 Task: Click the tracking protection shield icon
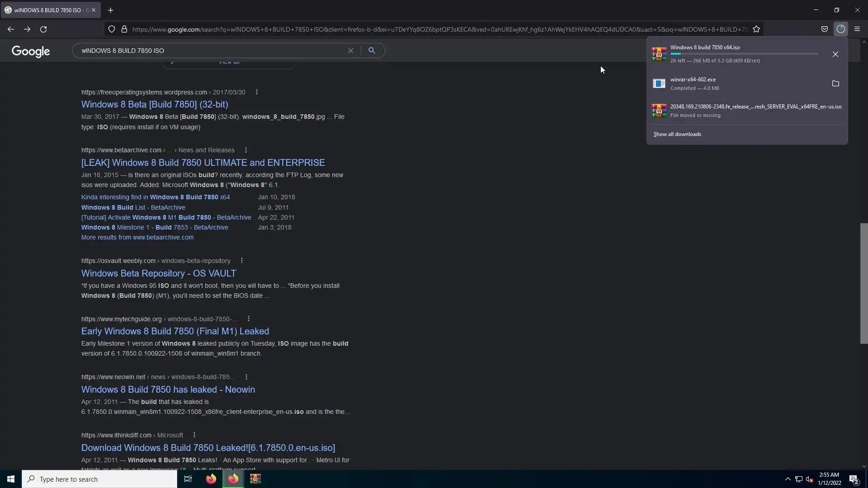[x=112, y=29]
